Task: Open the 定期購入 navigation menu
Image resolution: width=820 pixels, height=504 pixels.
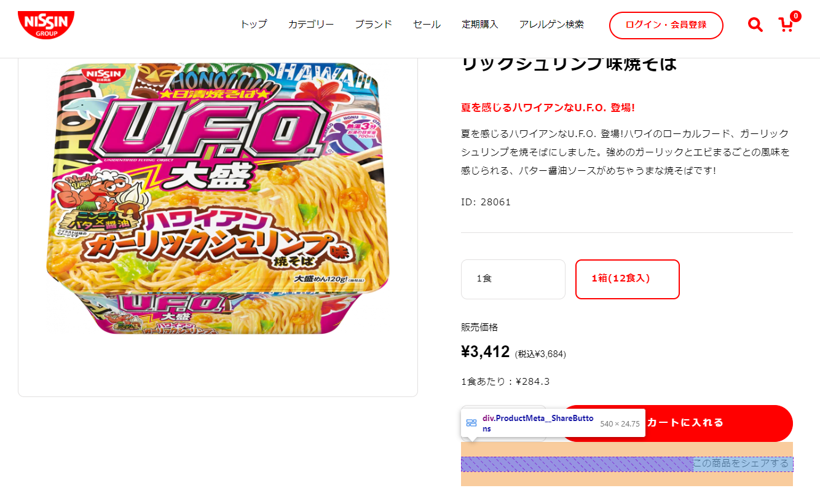Action: coord(480,24)
